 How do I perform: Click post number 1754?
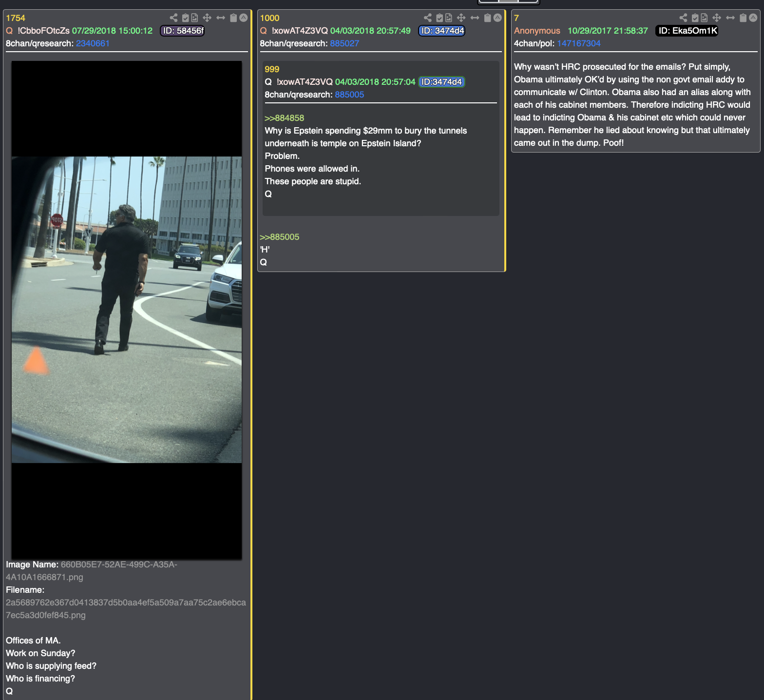[16, 18]
